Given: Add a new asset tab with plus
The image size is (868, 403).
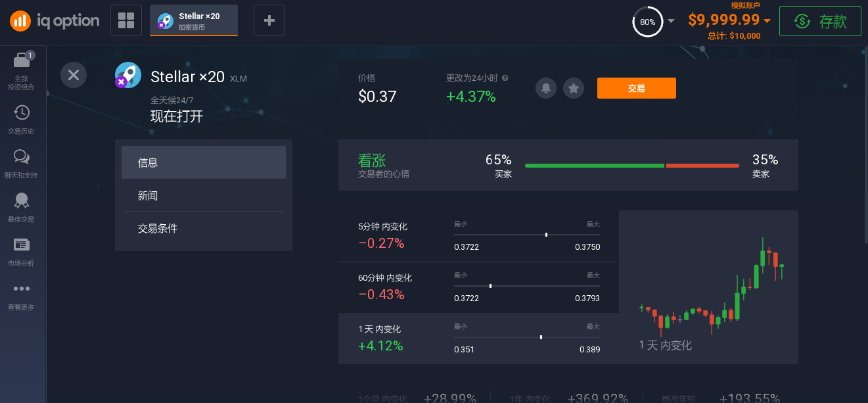Looking at the screenshot, I should 269,20.
